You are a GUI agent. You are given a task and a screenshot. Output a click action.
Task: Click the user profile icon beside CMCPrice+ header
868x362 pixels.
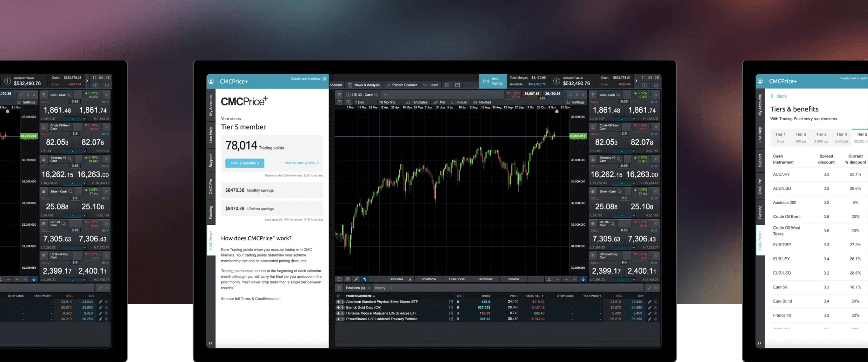211,81
